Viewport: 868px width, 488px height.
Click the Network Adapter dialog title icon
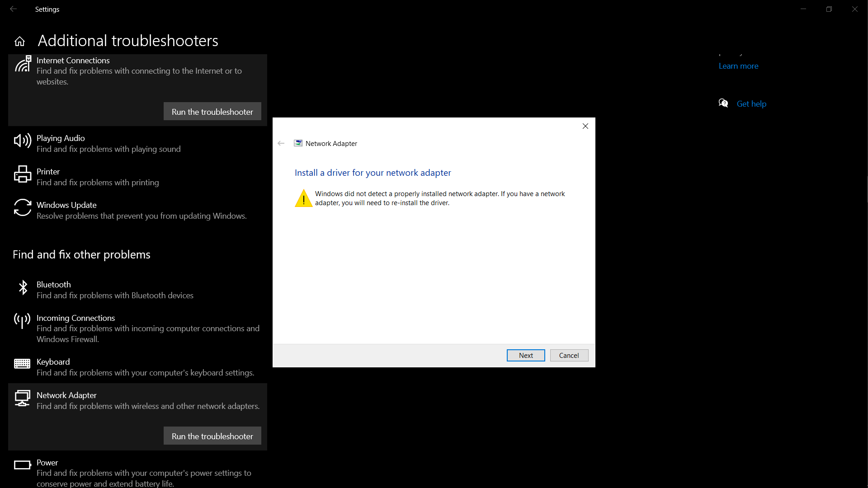(x=298, y=143)
